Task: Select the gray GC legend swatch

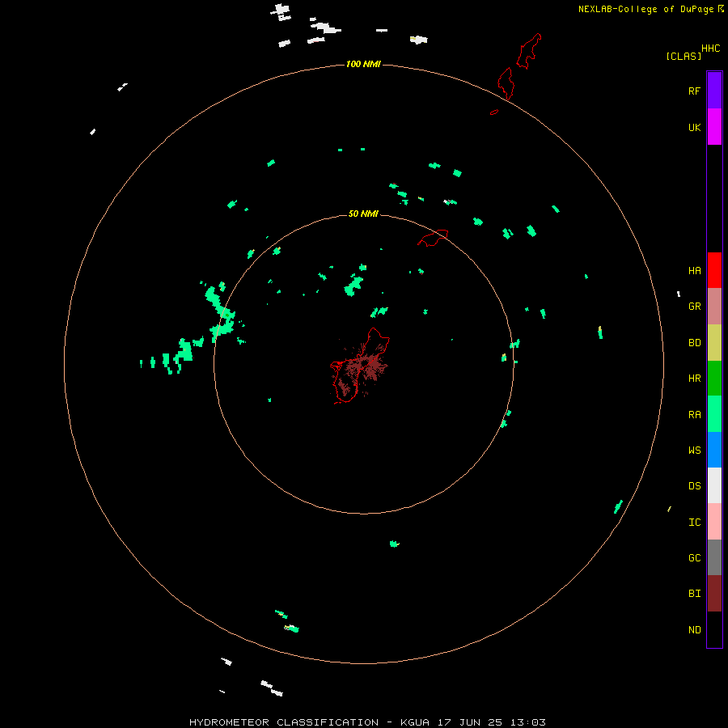Action: pyautogui.click(x=714, y=557)
